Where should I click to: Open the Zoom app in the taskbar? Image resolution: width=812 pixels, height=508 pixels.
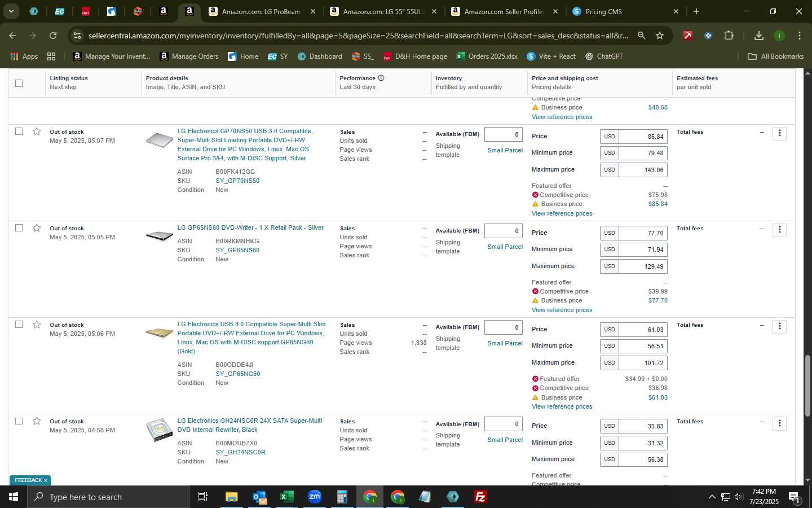click(x=315, y=497)
